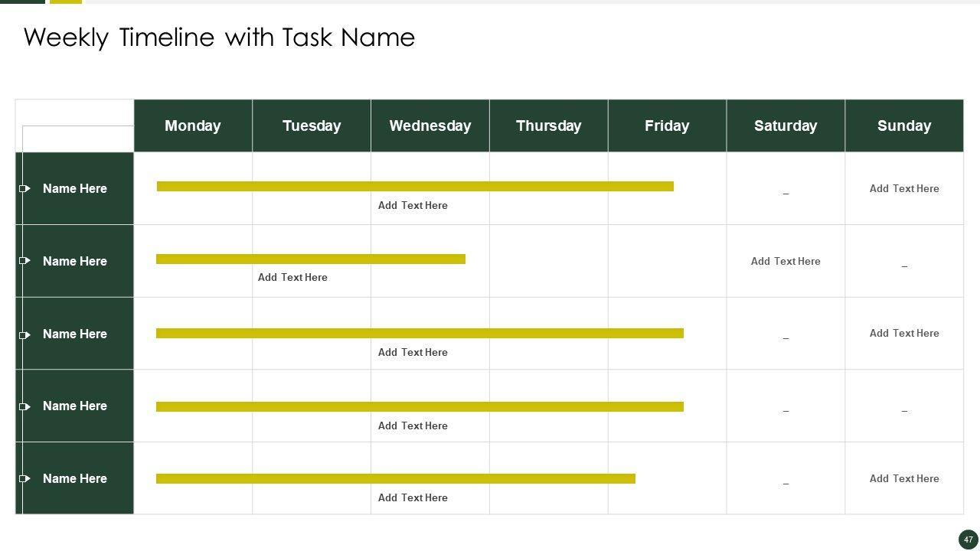Select the arrow icon in the fourth Name Here row
Screen dimensions: 980x551
point(25,406)
